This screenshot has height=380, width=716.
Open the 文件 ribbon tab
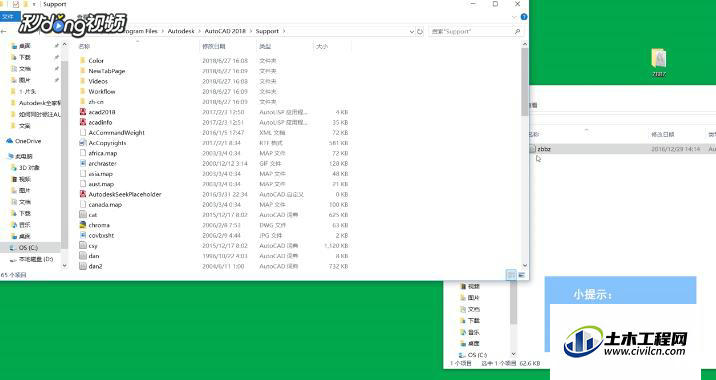[9, 17]
